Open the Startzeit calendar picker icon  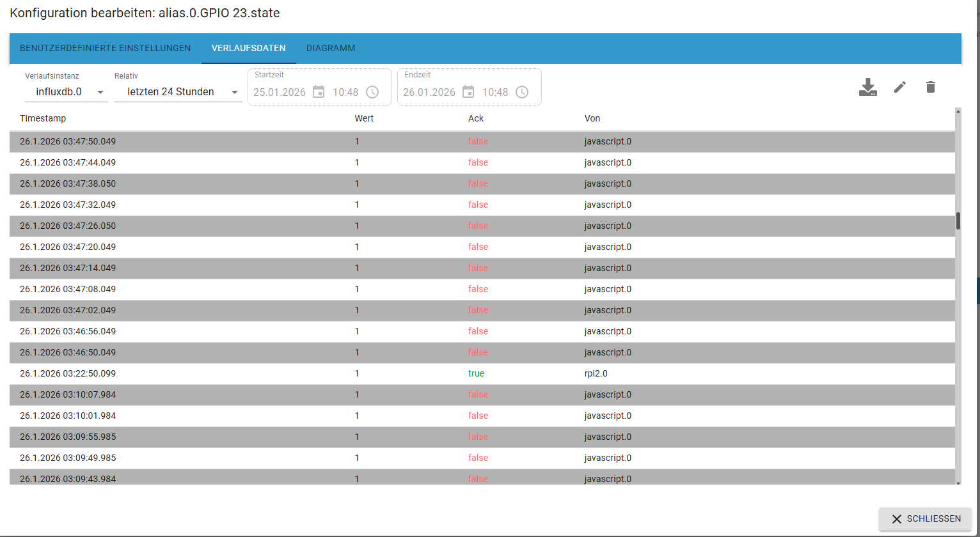coord(319,92)
